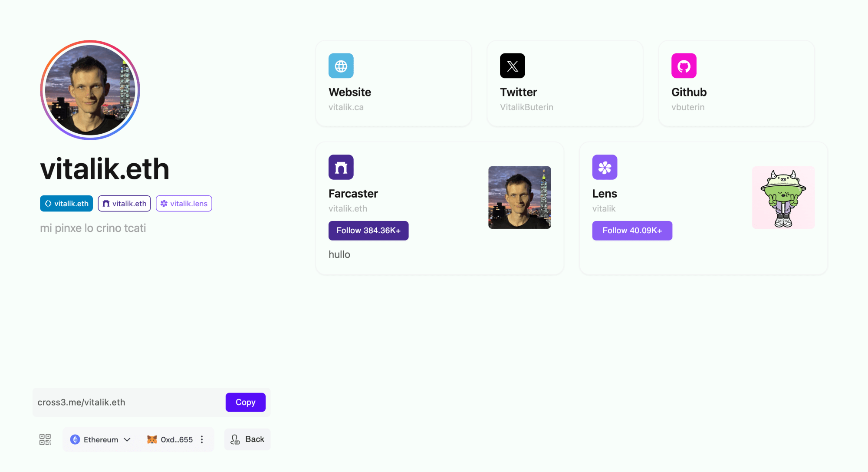
Task: Click the Lens protocol icon
Action: [x=604, y=168]
